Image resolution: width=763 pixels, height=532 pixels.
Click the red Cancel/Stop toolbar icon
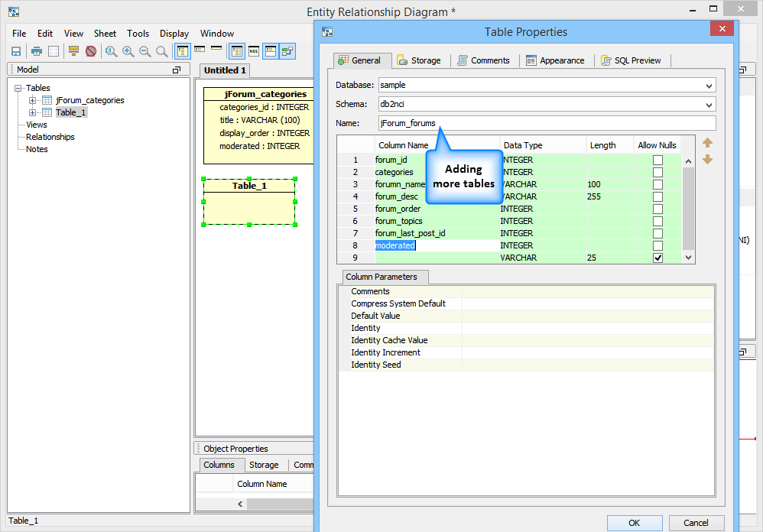tap(91, 51)
